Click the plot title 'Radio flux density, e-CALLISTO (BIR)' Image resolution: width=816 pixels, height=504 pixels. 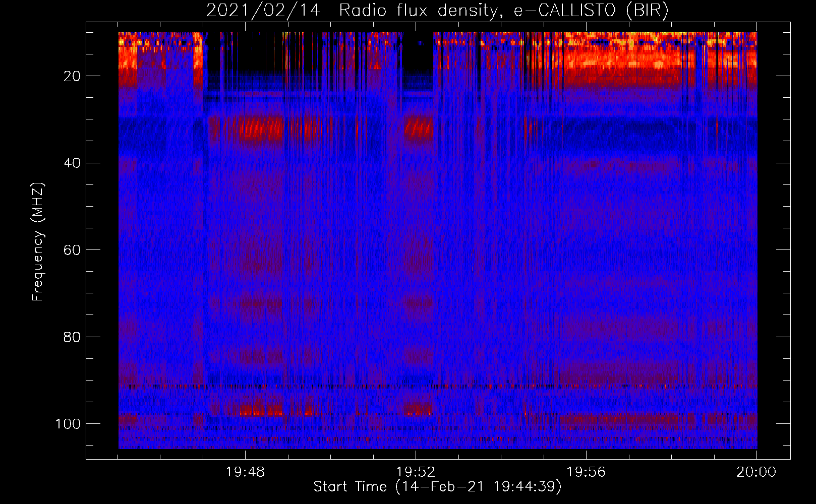[503, 11]
